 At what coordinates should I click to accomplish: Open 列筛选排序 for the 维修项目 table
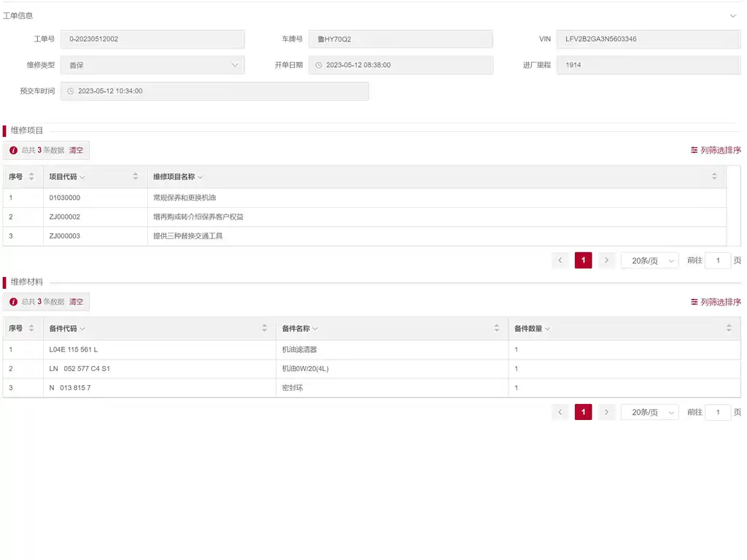pyautogui.click(x=716, y=150)
